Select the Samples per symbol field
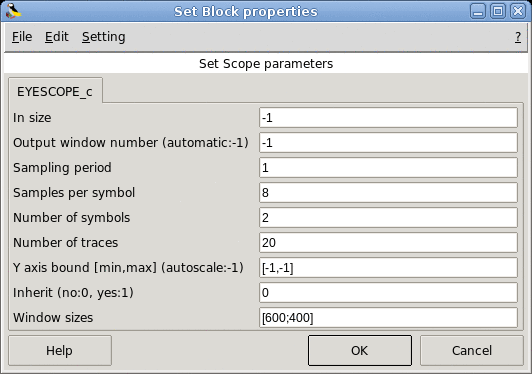 coord(388,193)
